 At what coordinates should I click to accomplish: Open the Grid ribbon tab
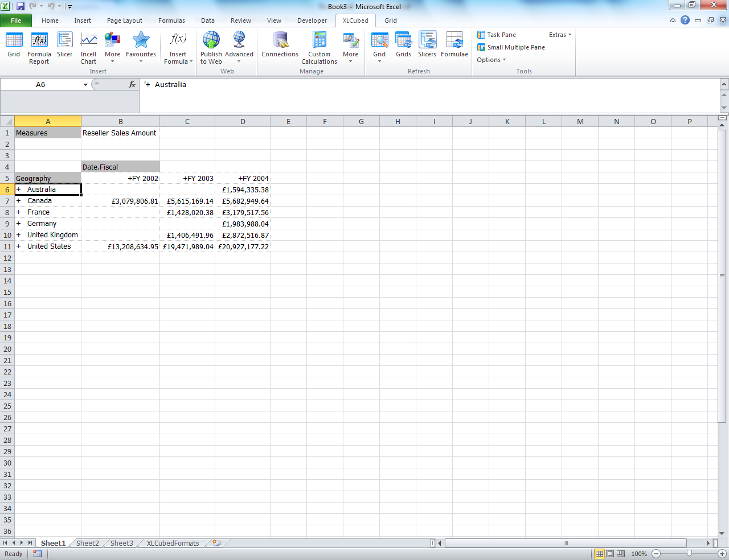pos(391,20)
